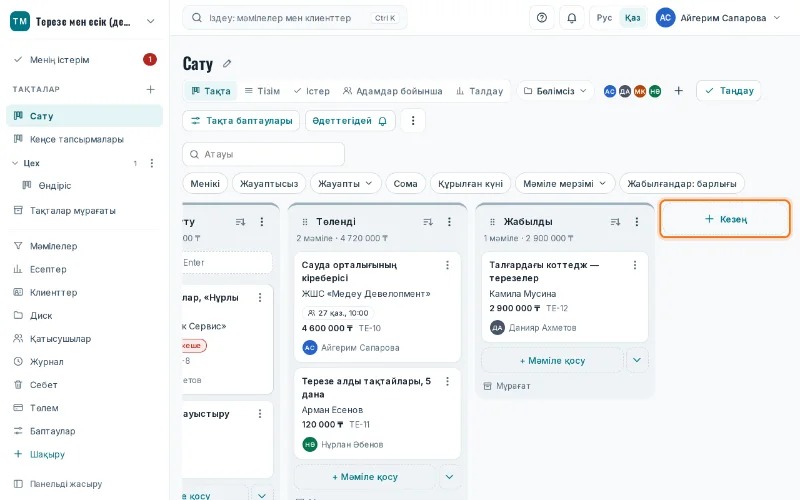The width and height of the screenshot is (800, 500).
Task: Add a new stage with + Кезең
Action: click(x=725, y=219)
